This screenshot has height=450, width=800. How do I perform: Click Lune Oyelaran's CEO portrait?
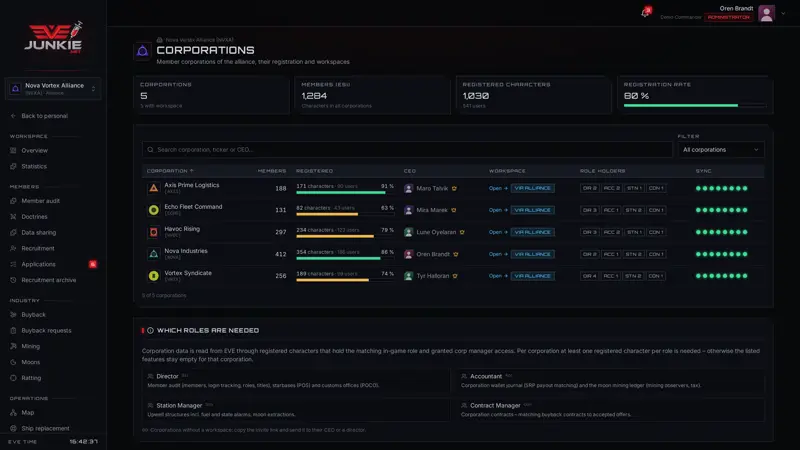(408, 232)
